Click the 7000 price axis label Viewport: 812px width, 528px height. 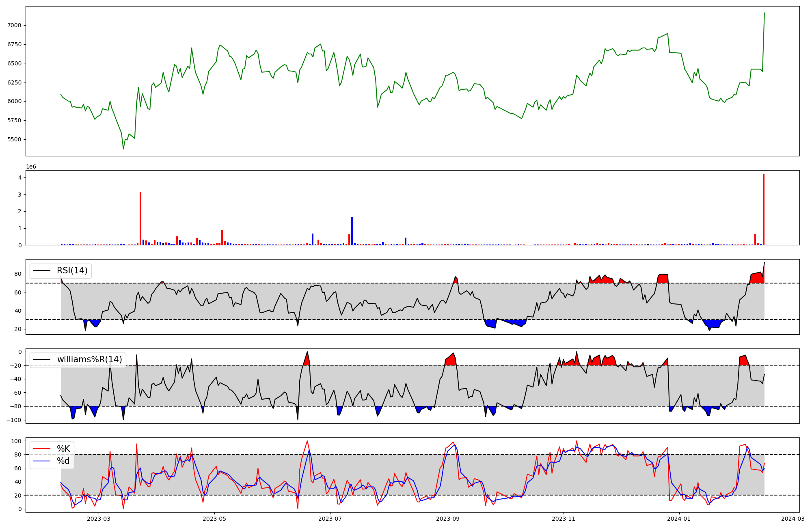pyautogui.click(x=14, y=25)
